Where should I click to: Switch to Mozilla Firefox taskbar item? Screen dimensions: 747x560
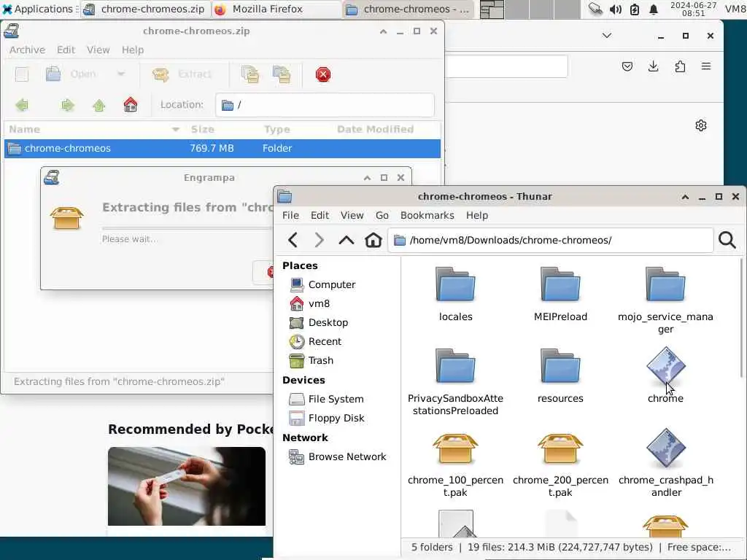276,9
